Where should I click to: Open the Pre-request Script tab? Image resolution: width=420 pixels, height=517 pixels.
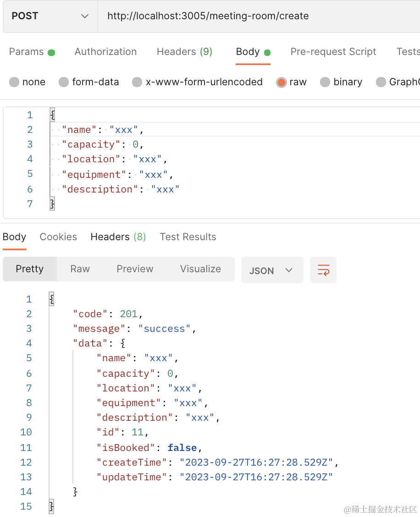point(333,52)
